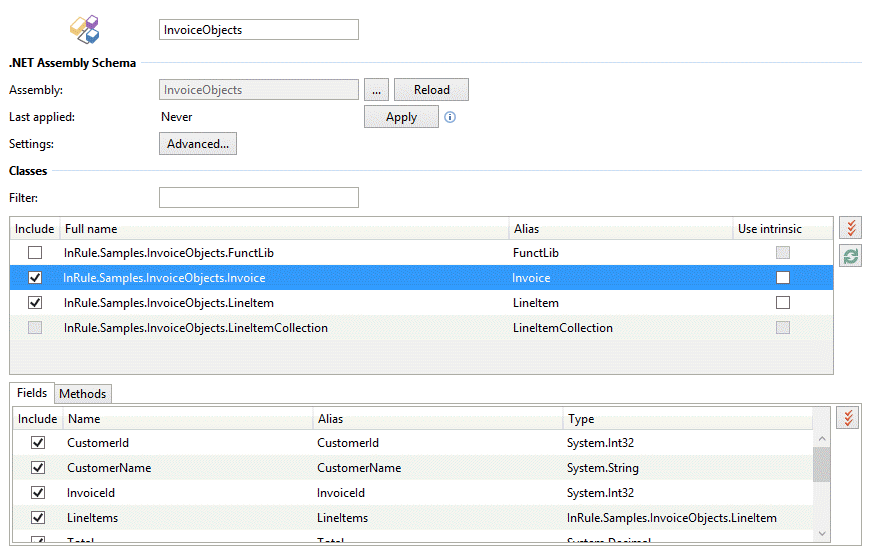Image resolution: width=871 pixels, height=555 pixels.
Task: Click the Apply button
Action: (401, 117)
